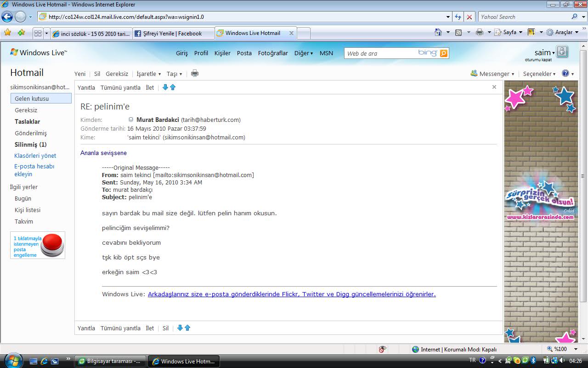The height and width of the screenshot is (368, 588).
Task: Click the saim profile picture icon
Action: click(x=562, y=52)
